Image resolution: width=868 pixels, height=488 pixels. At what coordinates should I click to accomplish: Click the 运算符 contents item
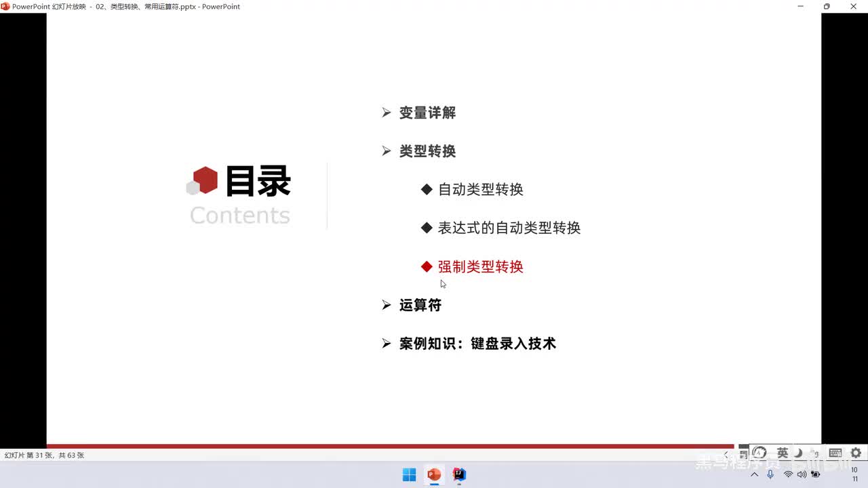coord(420,305)
